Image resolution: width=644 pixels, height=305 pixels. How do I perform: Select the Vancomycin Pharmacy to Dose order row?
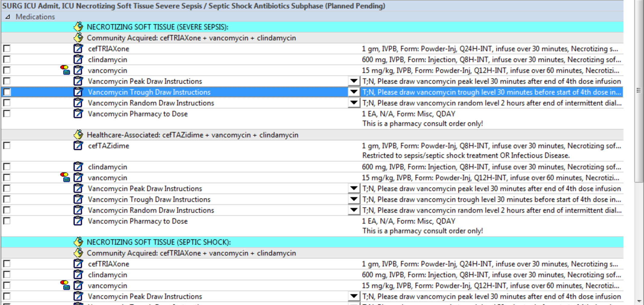pos(137,114)
